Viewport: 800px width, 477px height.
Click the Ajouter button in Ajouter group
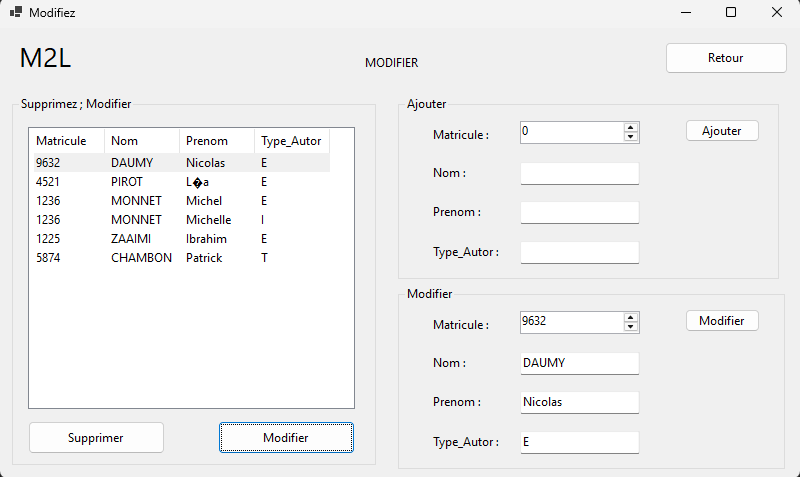click(722, 131)
